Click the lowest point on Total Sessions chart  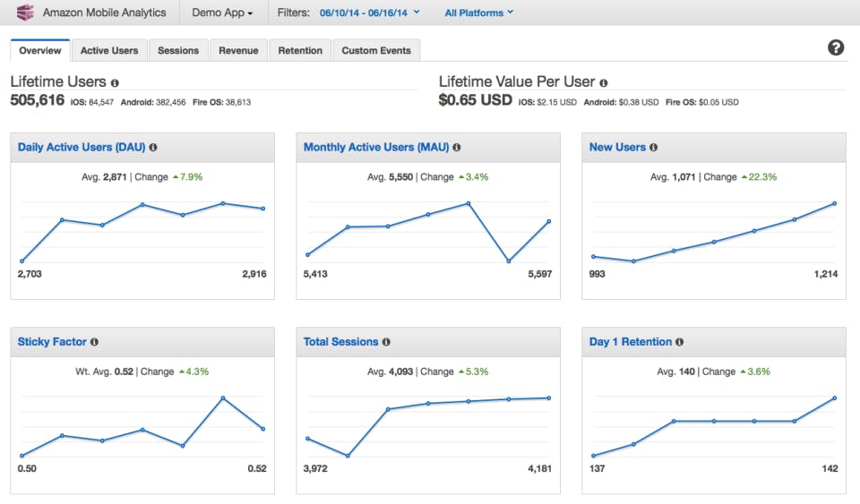click(x=348, y=456)
